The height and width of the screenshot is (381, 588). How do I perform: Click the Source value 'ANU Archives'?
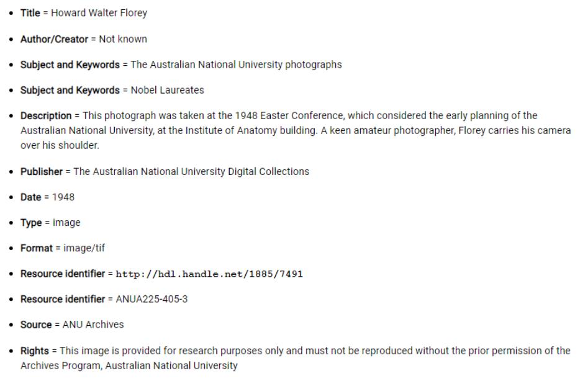(x=93, y=325)
